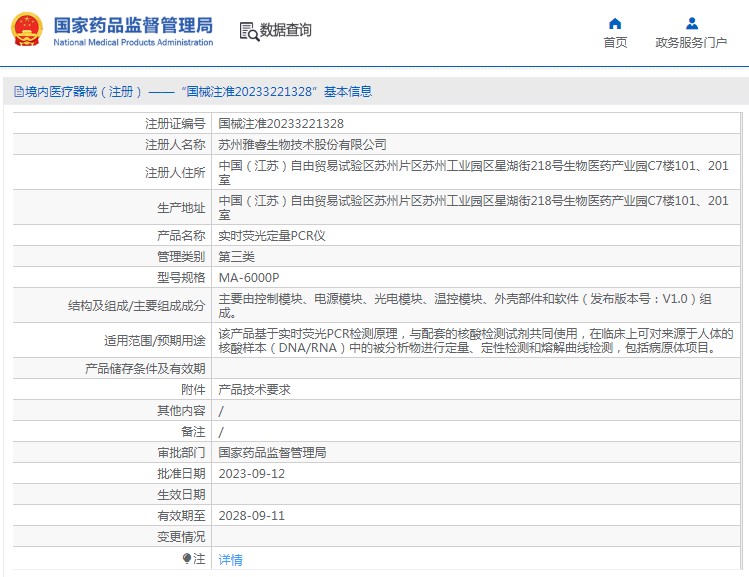
Task: Go to 首页 link
Action: [x=615, y=43]
